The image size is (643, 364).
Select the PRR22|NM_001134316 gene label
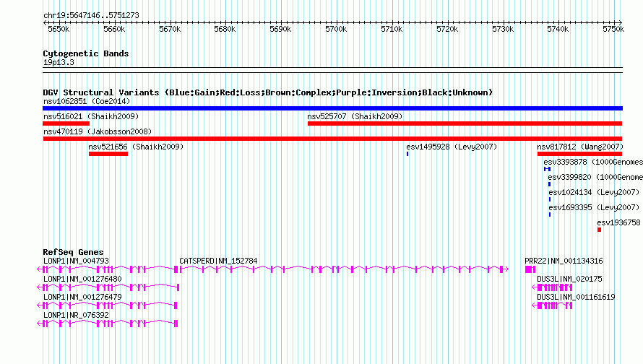click(564, 261)
